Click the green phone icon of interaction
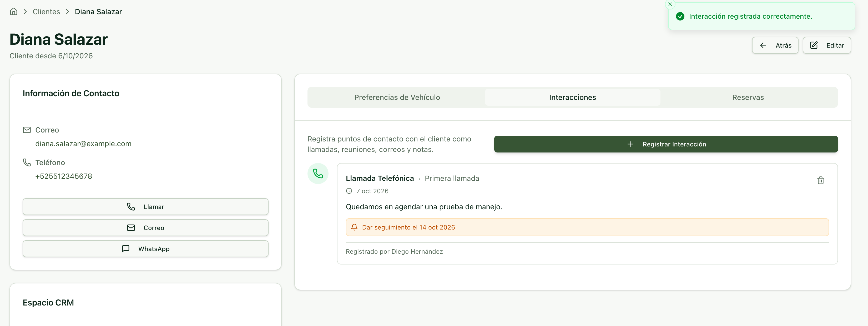This screenshot has height=326, width=868. pyautogui.click(x=318, y=174)
